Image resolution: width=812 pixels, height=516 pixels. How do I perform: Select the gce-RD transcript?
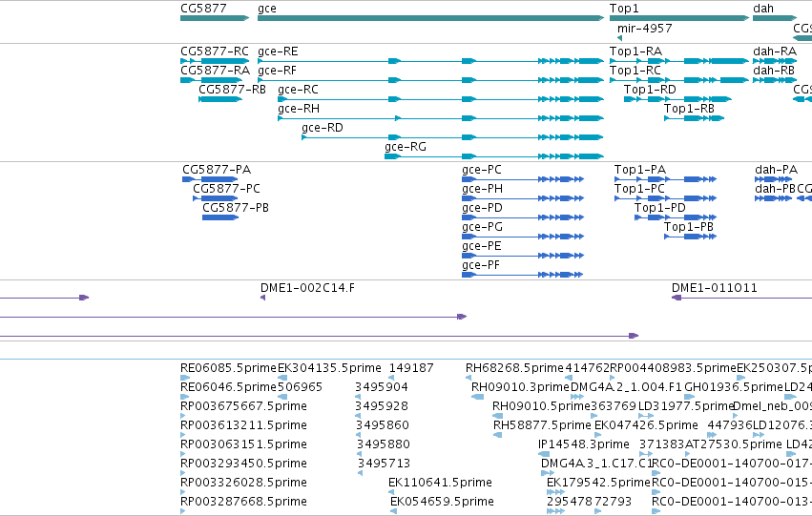point(452,137)
